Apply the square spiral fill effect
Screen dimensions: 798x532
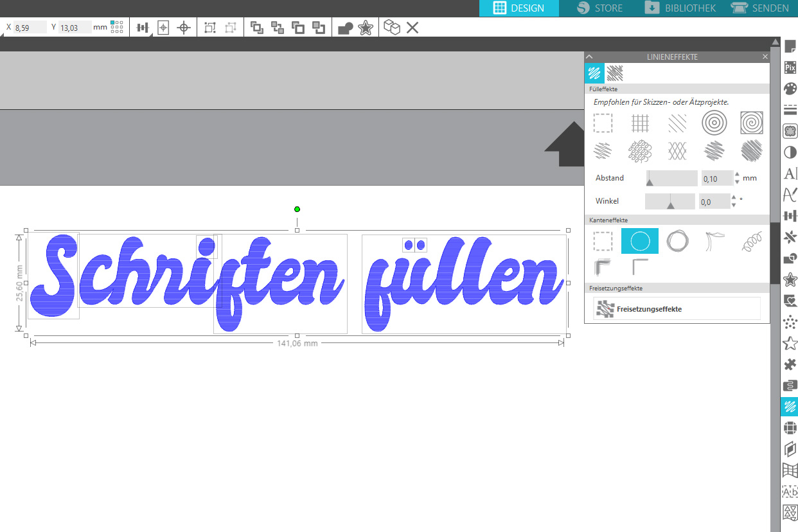(x=751, y=122)
